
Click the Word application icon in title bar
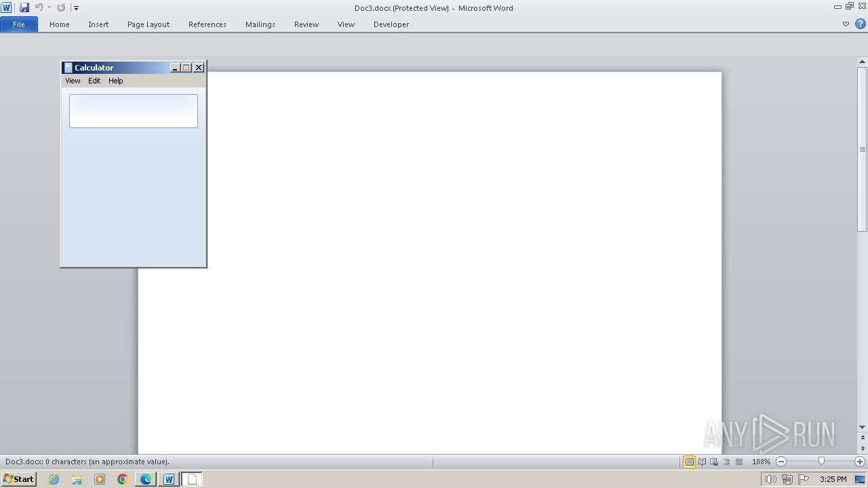point(6,7)
